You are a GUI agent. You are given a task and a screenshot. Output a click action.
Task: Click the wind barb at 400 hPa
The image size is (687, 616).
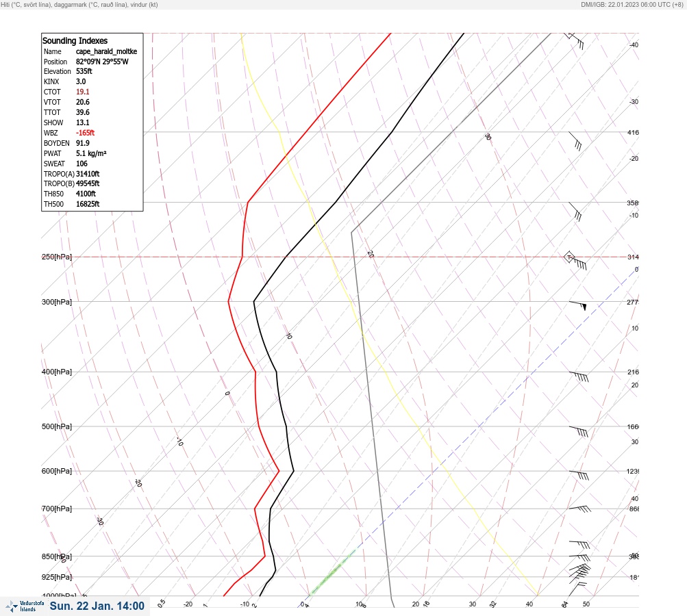[579, 376]
